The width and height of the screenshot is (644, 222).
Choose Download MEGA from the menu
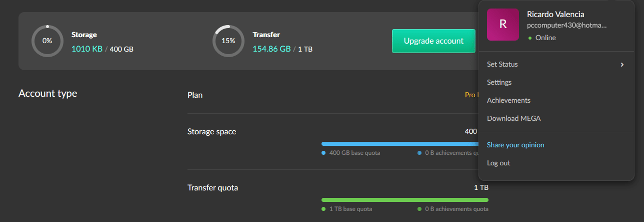[513, 118]
